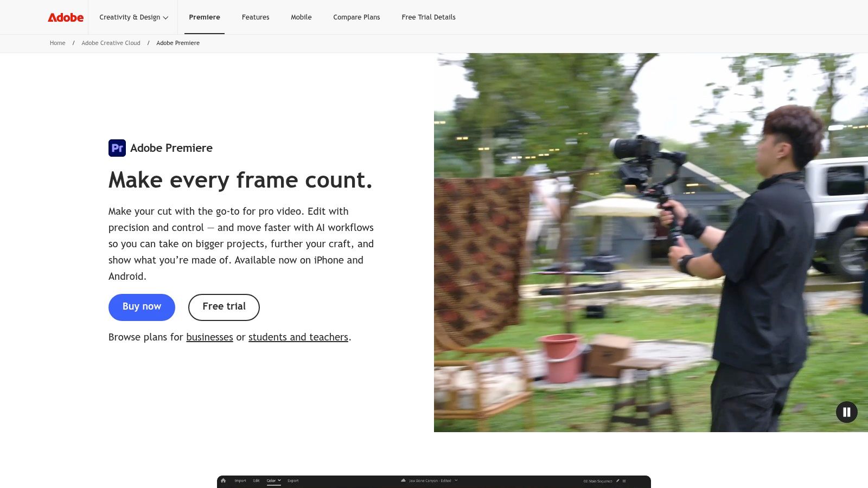Select the Premiere tab
Viewport: 868px width, 488px height.
(205, 17)
